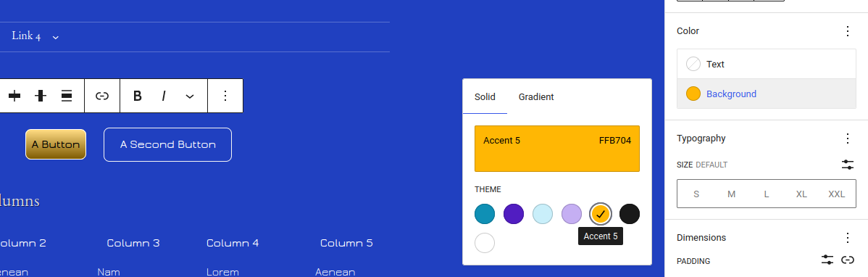Toggle linked sides for padding
The width and height of the screenshot is (868, 277).
[847, 260]
